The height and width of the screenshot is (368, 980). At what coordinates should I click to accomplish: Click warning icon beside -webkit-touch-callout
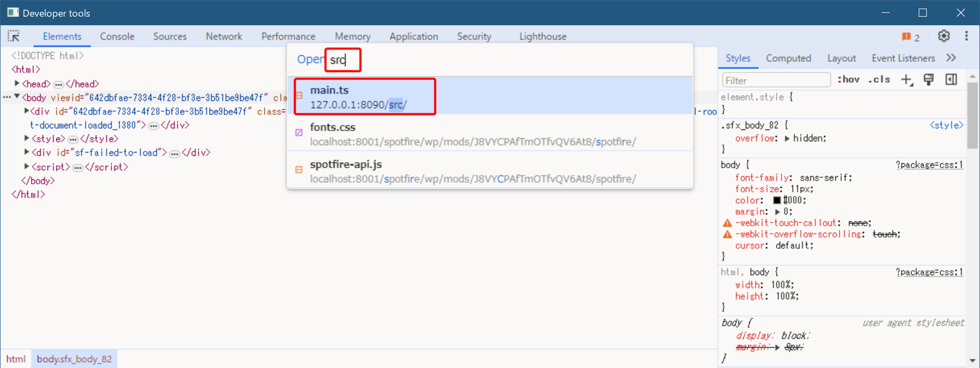727,223
